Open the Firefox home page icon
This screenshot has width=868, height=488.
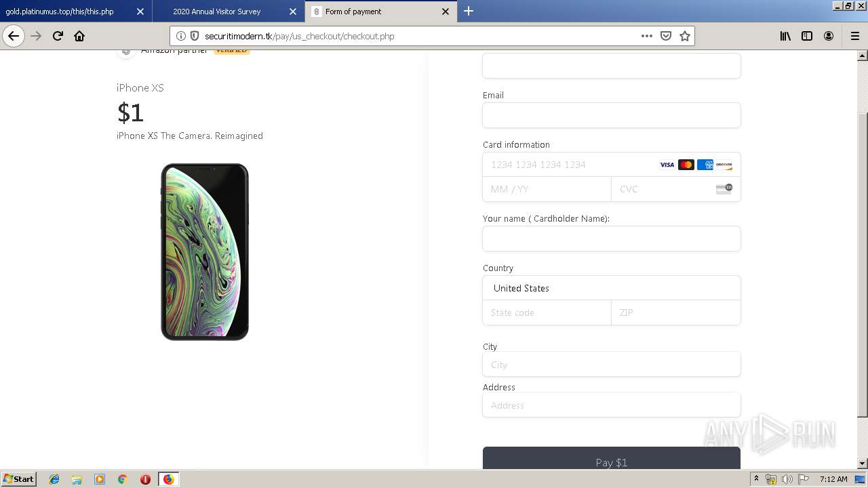coord(79,36)
